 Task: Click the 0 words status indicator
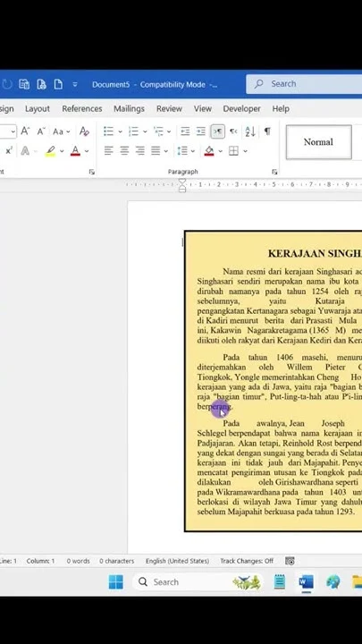point(78,561)
